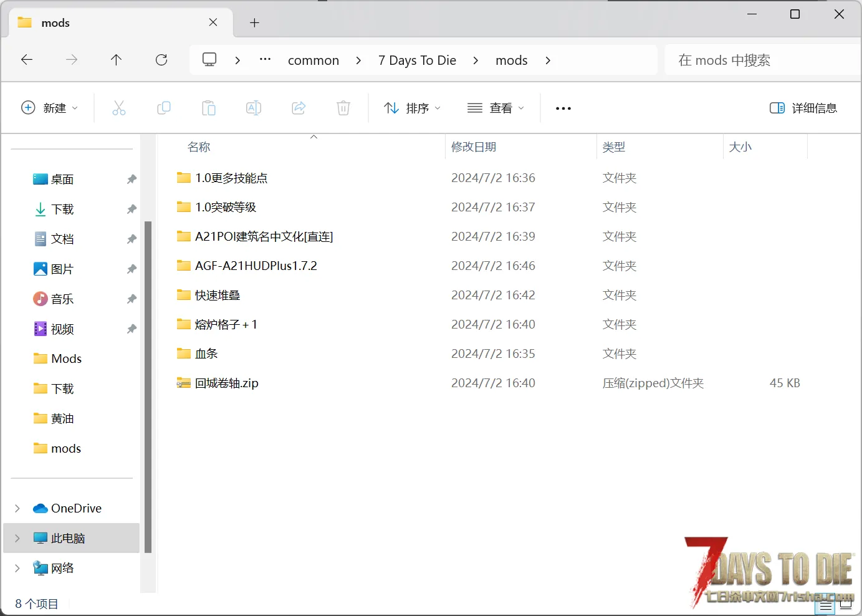Expand chevron after common in breadcrumb
Viewport: 862px width, 616px height.
(x=358, y=60)
